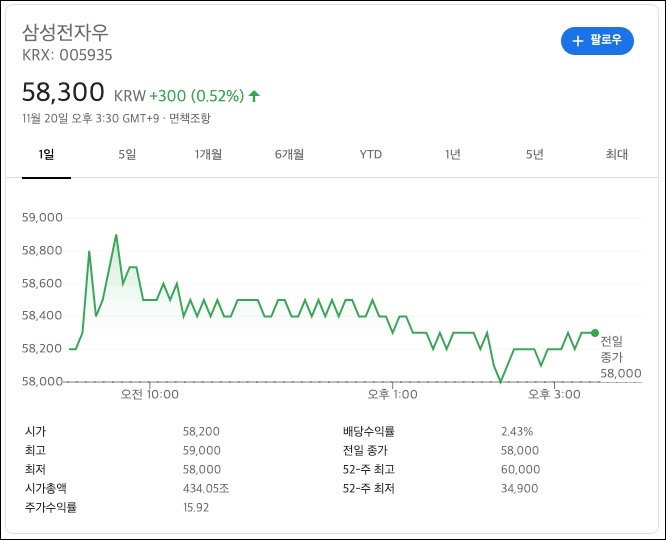Click the +300 (0.52%) change value

coord(197,96)
